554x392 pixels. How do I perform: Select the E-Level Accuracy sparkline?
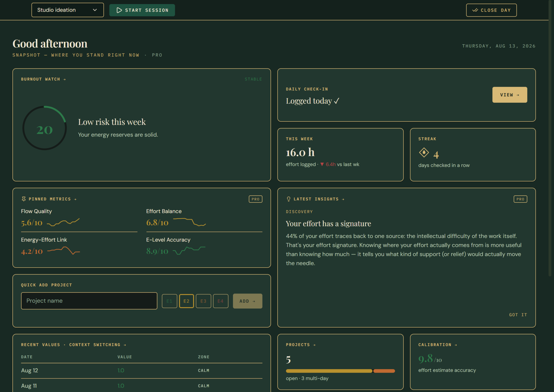189,251
